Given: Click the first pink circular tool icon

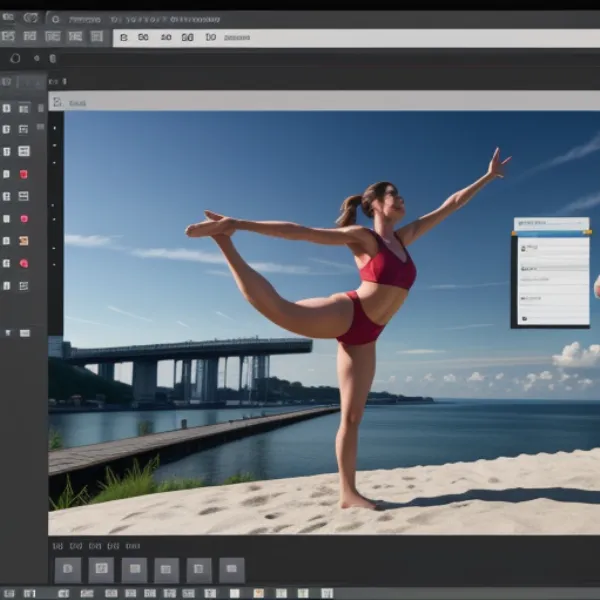Looking at the screenshot, I should click(x=24, y=218).
